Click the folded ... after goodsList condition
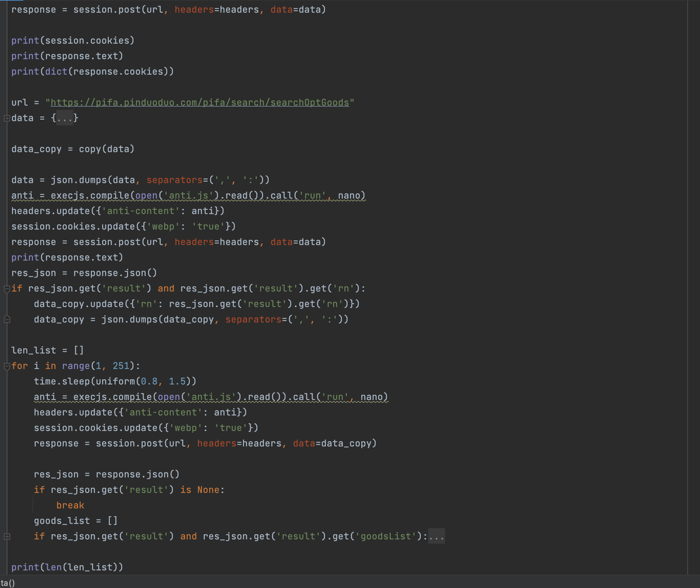700x588 pixels. pyautogui.click(x=436, y=536)
